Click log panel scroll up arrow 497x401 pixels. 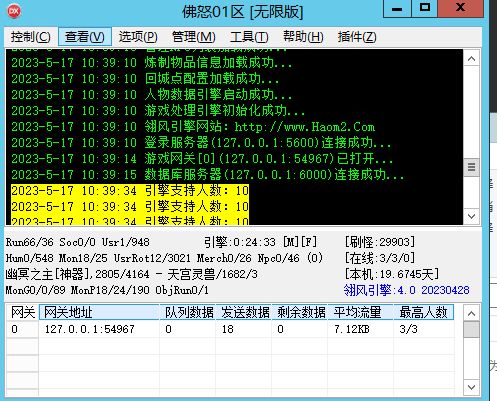tap(471, 59)
